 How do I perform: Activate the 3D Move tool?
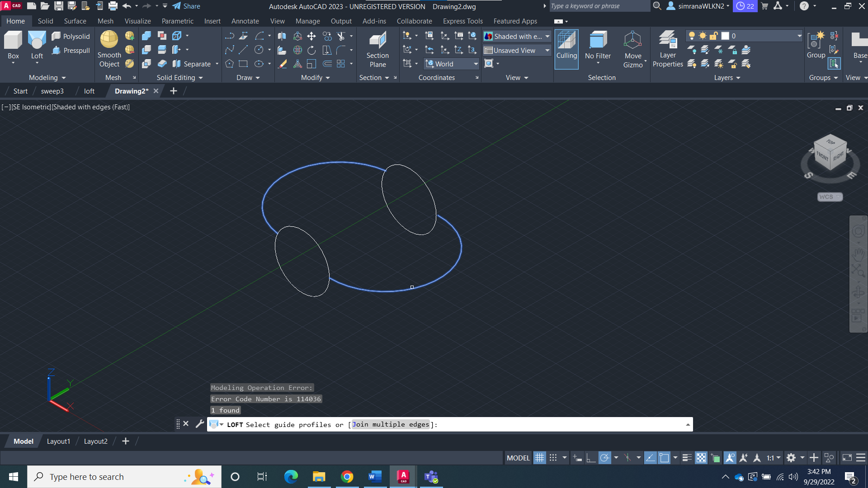(311, 36)
